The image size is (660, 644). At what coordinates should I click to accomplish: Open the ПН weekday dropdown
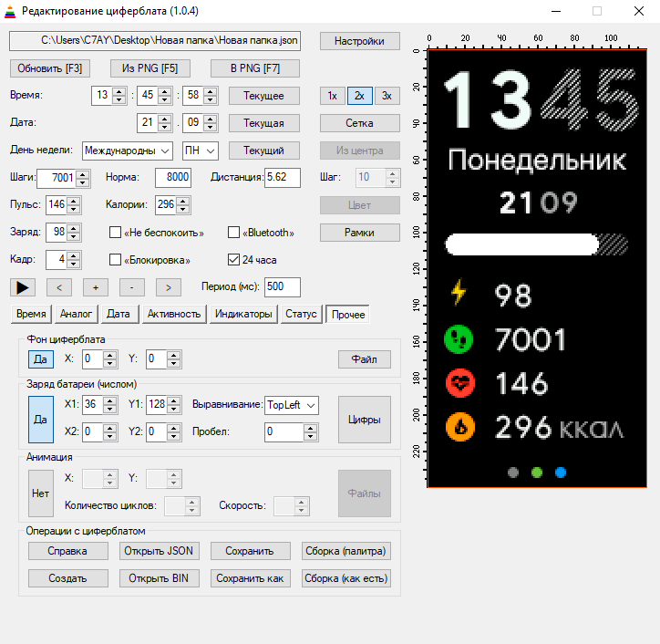coord(200,151)
